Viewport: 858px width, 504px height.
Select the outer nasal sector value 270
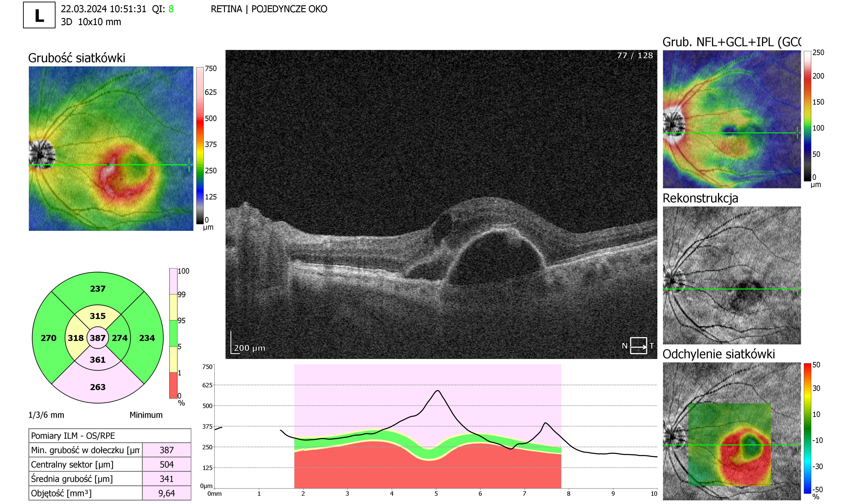[x=48, y=338]
